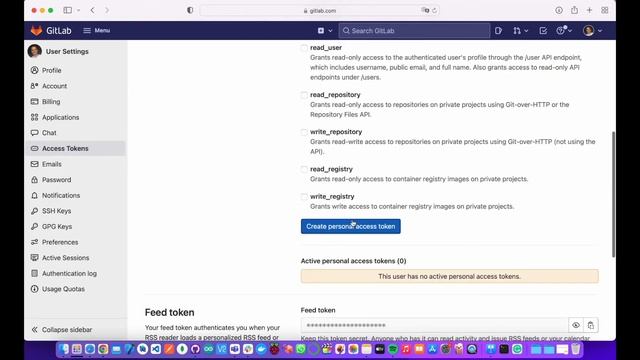640x360 pixels.
Task: Open the User Settings avatar header
Action: click(58, 51)
